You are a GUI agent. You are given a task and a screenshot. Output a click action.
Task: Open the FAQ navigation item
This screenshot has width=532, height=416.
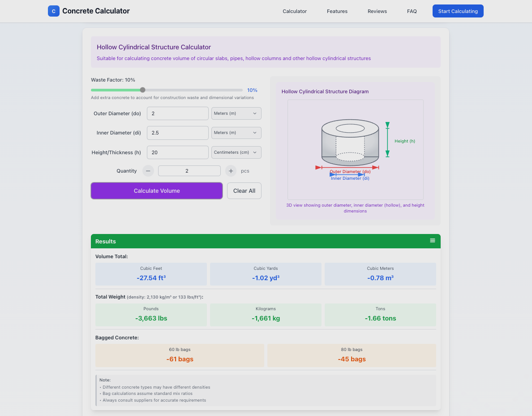(412, 11)
